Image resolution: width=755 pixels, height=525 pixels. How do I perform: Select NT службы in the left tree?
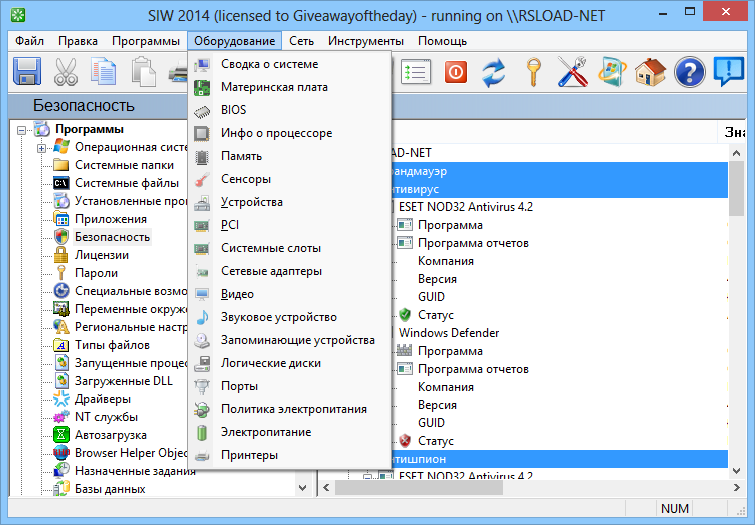click(106, 417)
